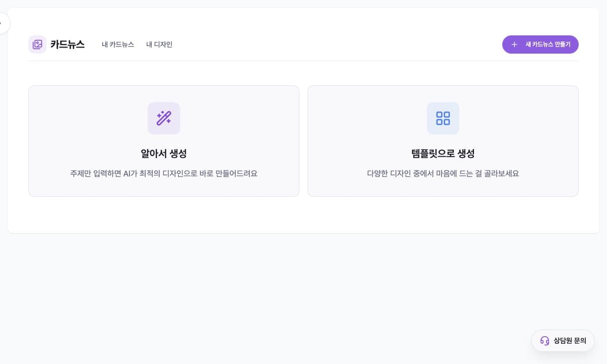
Task: Open the 내 카드뉴스 tab
Action: [x=118, y=44]
